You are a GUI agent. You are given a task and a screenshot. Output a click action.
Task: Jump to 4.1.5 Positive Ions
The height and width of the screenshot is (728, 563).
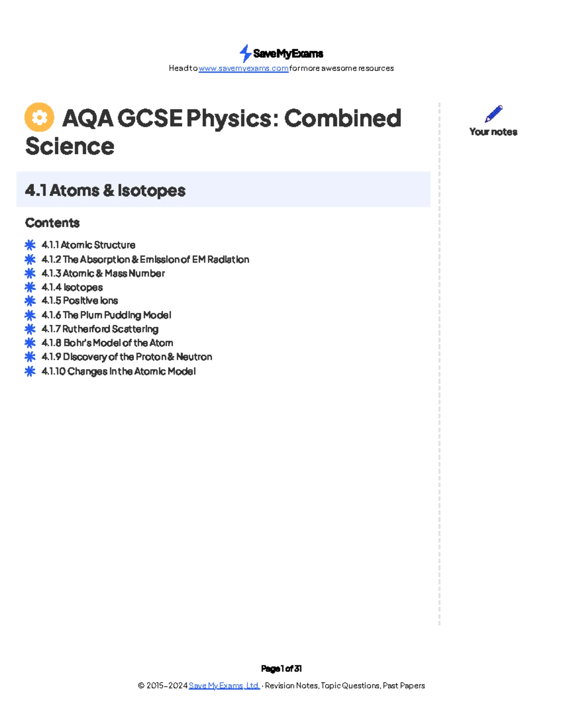point(80,300)
